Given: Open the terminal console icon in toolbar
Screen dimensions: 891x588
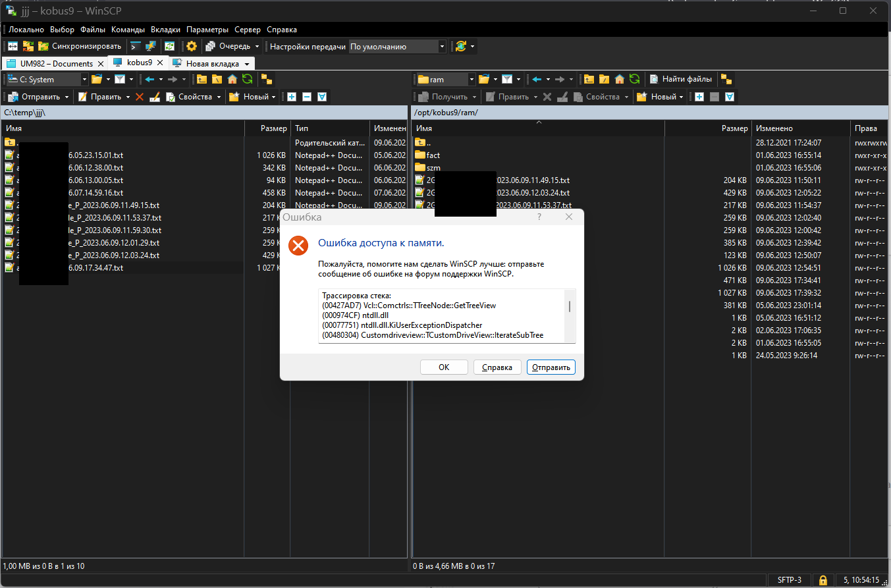Looking at the screenshot, I should tap(134, 46).
